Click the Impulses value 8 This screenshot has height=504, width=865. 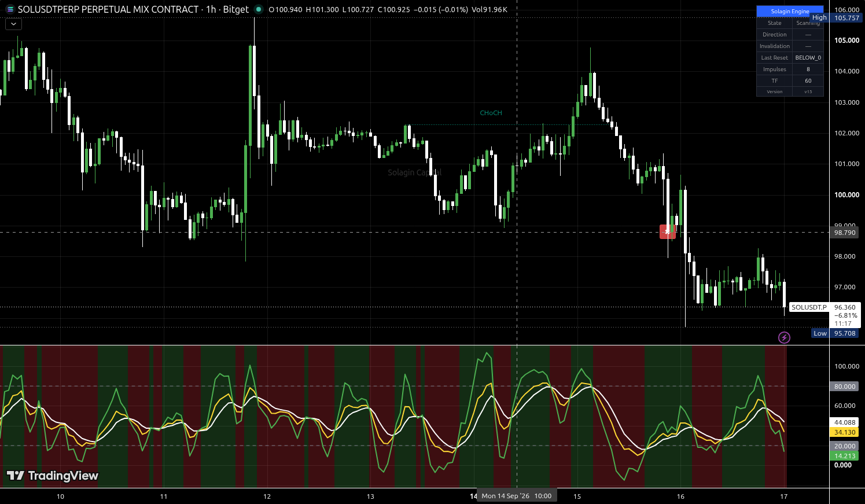point(808,69)
